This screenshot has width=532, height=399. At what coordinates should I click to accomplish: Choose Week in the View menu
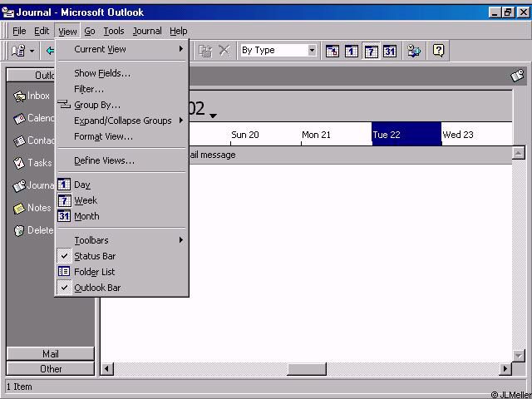point(121,200)
